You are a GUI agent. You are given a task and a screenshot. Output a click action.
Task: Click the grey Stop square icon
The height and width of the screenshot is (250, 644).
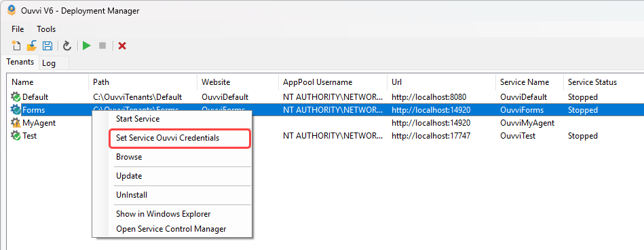coord(102,46)
